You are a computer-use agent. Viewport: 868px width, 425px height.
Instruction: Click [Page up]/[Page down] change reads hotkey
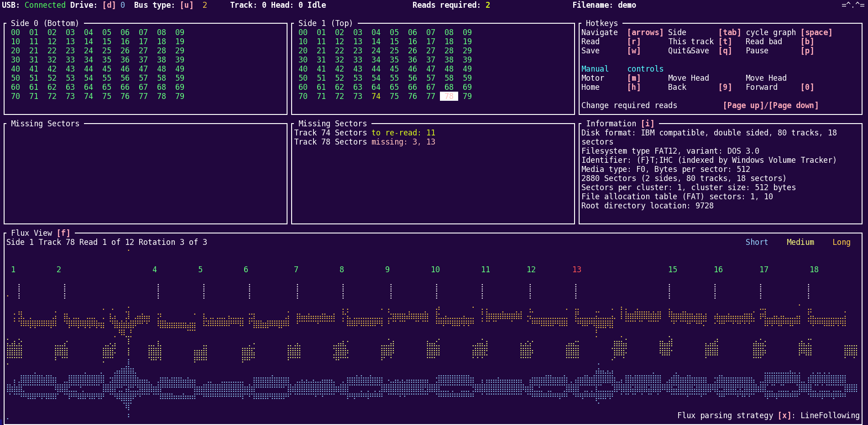click(771, 105)
